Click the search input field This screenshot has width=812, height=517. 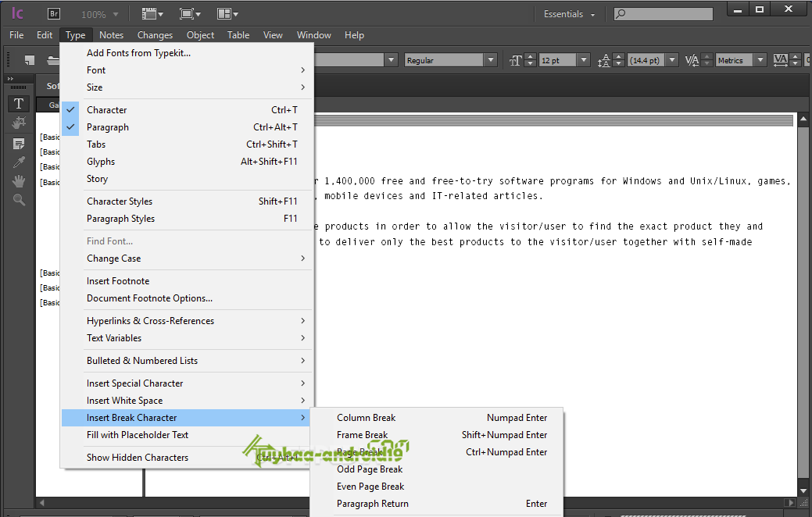click(664, 14)
